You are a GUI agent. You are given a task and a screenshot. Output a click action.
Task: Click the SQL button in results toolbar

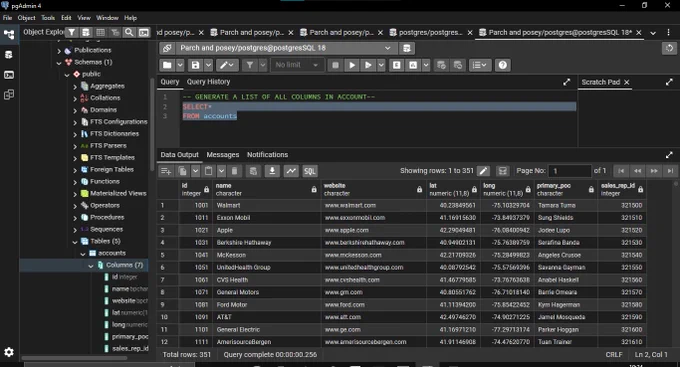tap(310, 171)
